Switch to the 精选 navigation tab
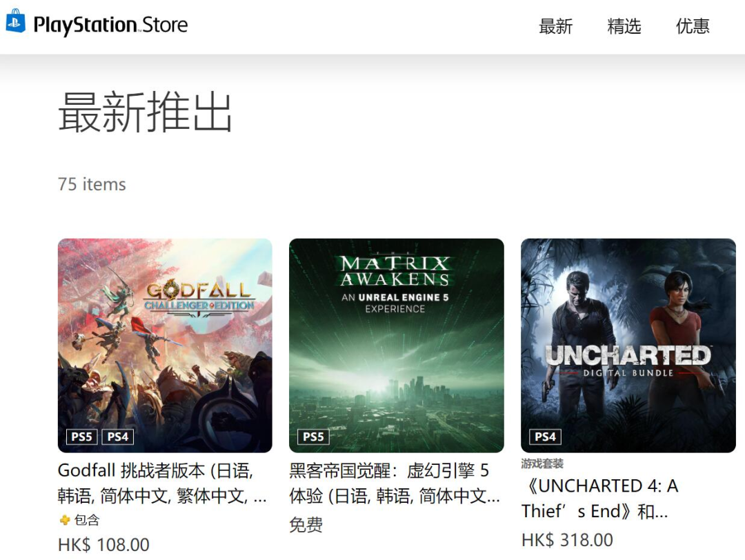This screenshot has height=560, width=745. click(624, 26)
